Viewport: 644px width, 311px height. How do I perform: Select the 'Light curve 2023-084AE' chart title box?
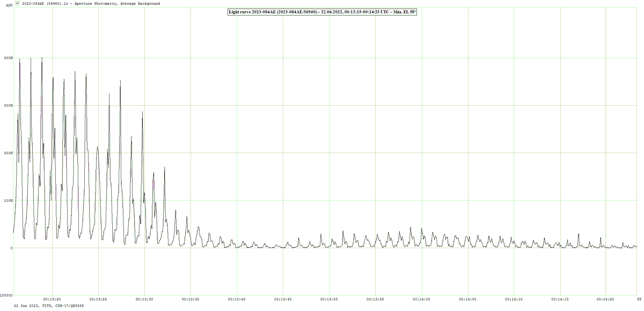coord(322,11)
